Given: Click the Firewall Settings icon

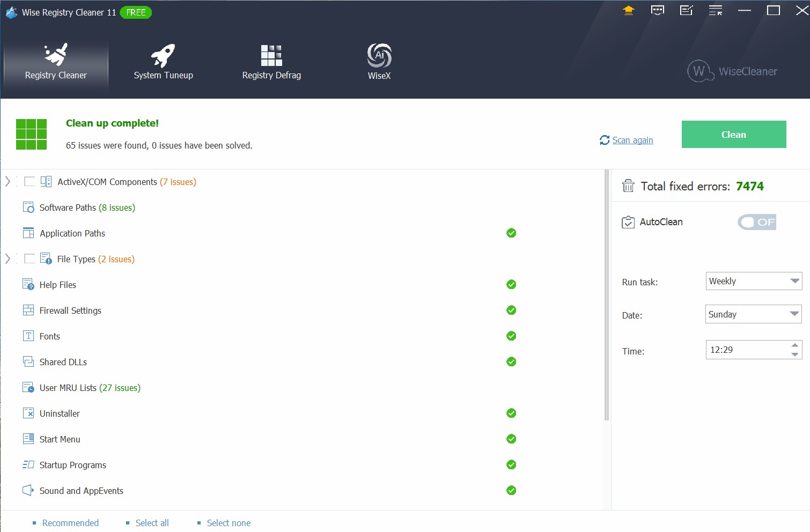Looking at the screenshot, I should pyautogui.click(x=28, y=311).
